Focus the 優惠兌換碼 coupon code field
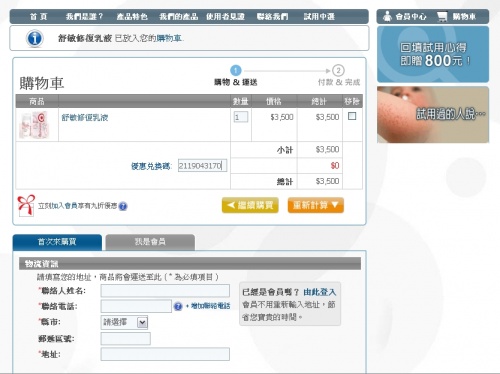Screen dimensions: 500x374 pyautogui.click(x=202, y=166)
